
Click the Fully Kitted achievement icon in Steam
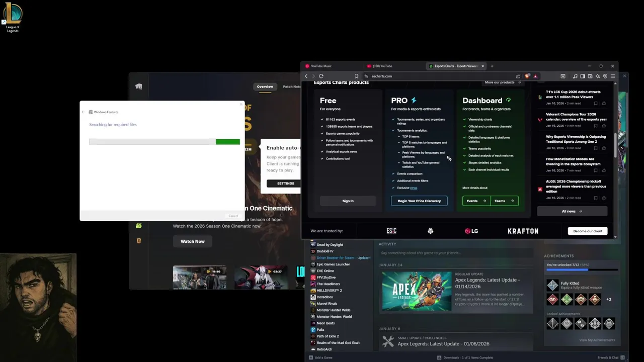(552, 286)
